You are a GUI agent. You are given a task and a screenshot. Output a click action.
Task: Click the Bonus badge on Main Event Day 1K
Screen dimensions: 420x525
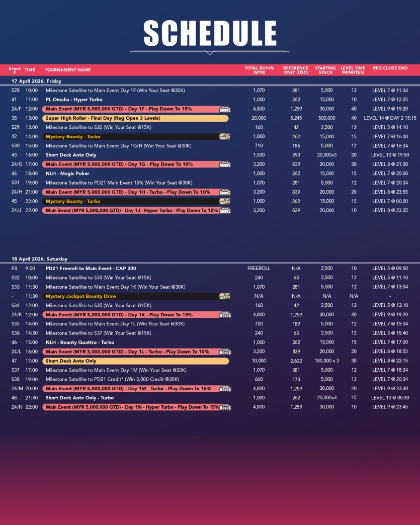225,315
